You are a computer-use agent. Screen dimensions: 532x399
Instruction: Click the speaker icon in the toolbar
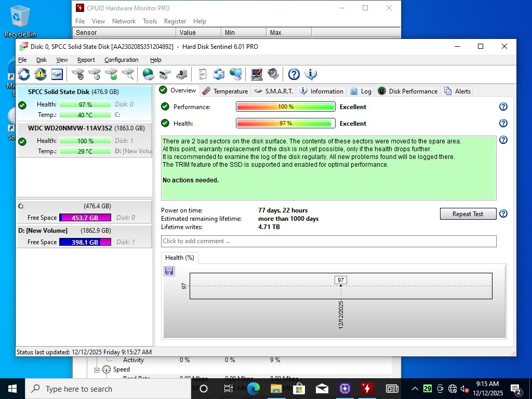point(273,74)
